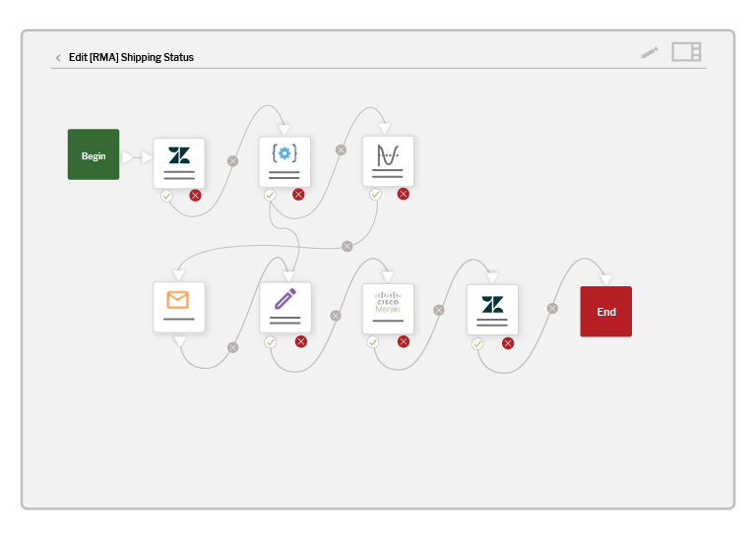Screen dimensions: 756x539
Task: Click input arrow above the End node
Action: (606, 280)
